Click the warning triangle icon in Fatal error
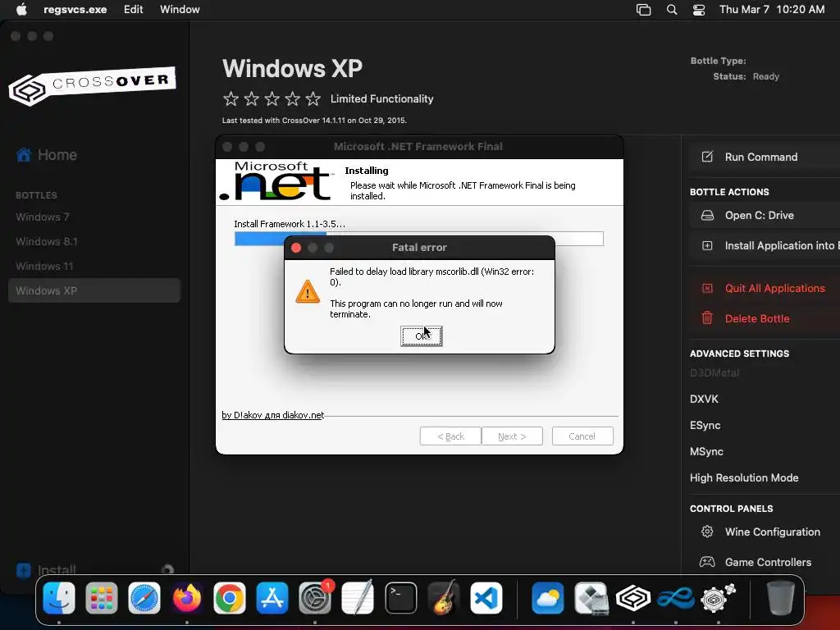This screenshot has width=840, height=630. [308, 291]
